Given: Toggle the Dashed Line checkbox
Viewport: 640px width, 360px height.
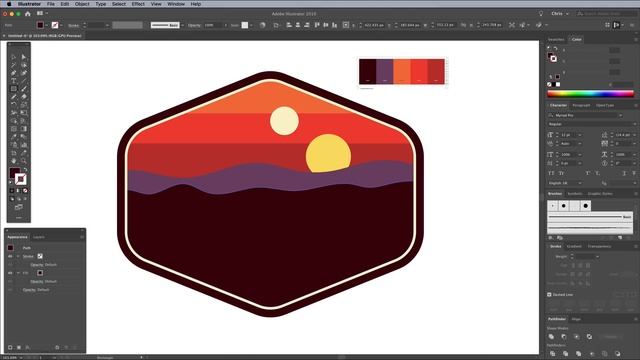Looking at the screenshot, I should point(549,294).
